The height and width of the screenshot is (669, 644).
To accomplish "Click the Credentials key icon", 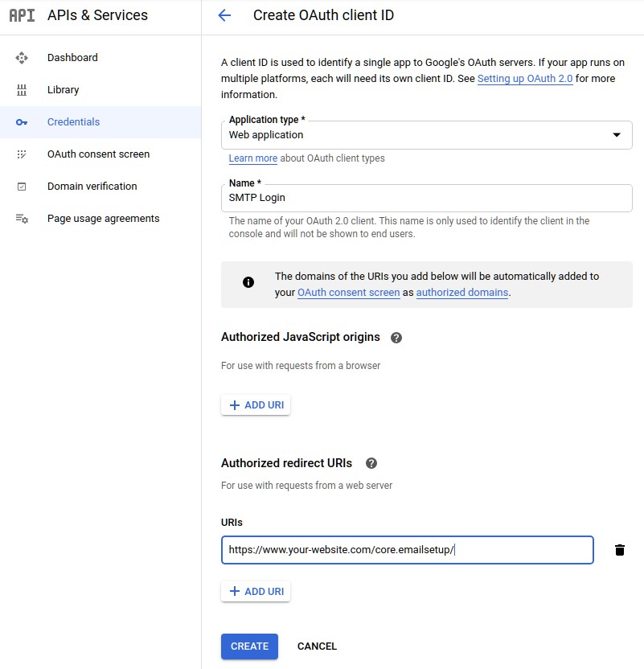I will tap(22, 122).
